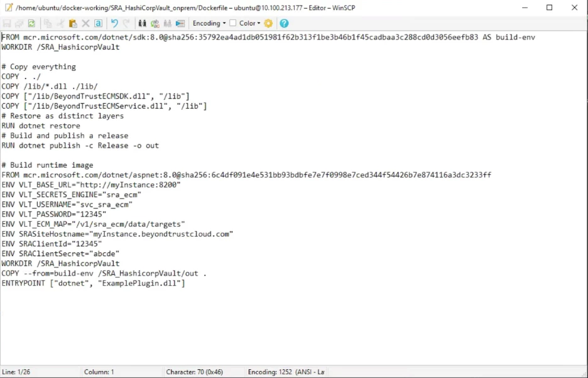Click the '# Build and publish a release' comment
The width and height of the screenshot is (588, 378).
click(x=65, y=136)
